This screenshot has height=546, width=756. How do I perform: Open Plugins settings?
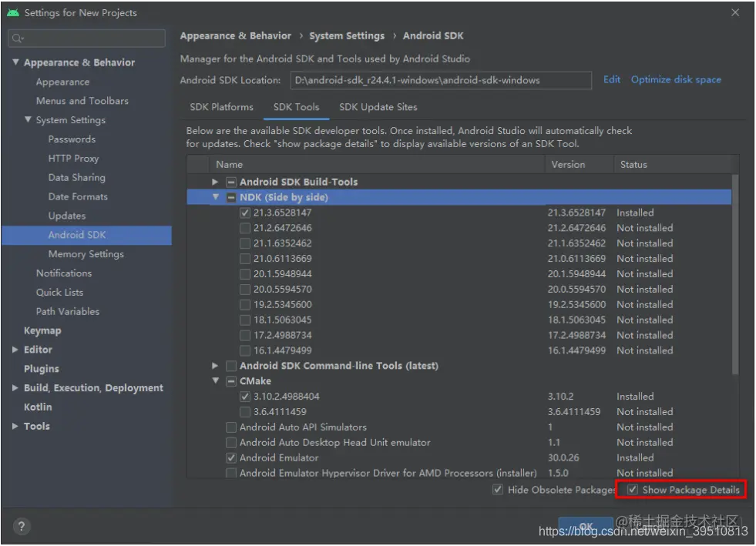pyautogui.click(x=42, y=369)
